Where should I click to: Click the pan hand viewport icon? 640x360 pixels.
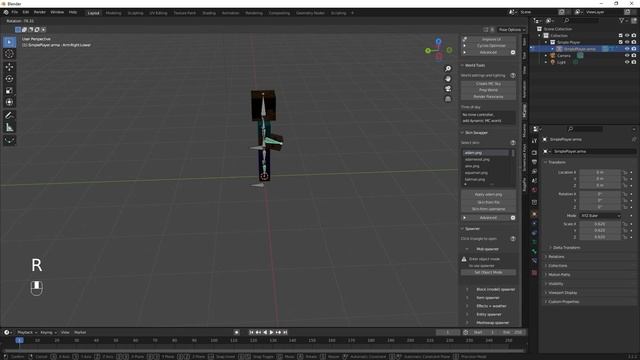[448, 78]
